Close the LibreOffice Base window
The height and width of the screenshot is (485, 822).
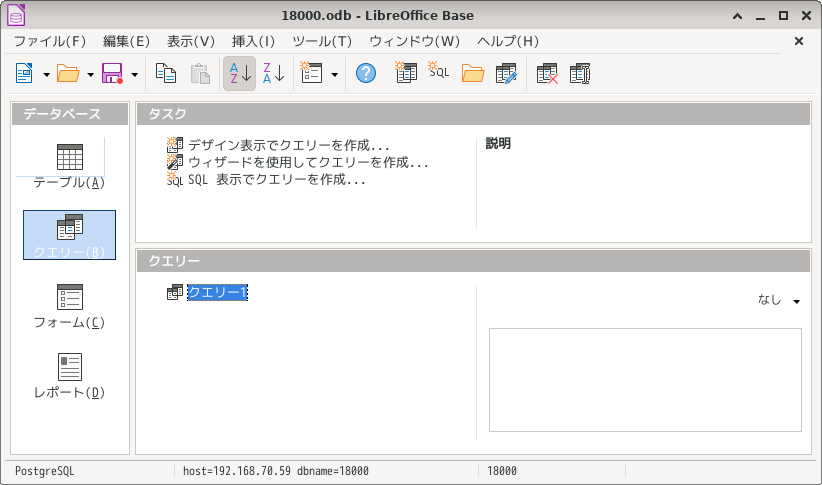point(807,16)
